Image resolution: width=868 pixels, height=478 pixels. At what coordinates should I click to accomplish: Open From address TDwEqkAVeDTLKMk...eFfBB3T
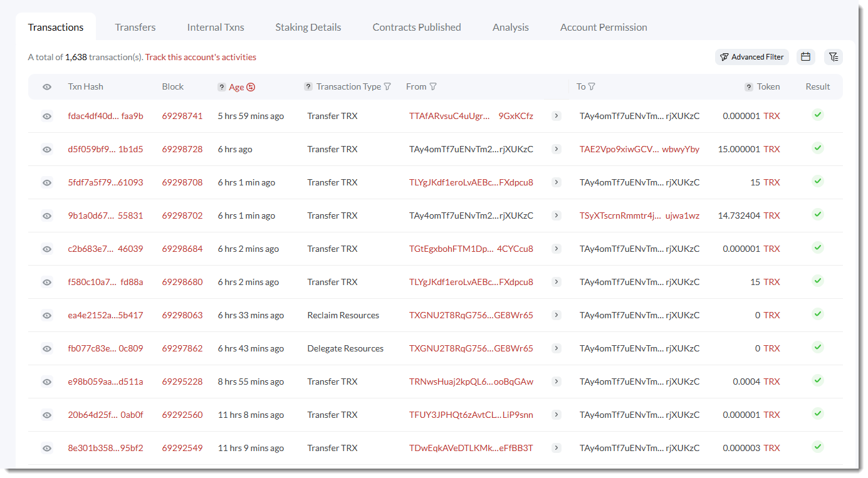pyautogui.click(x=471, y=448)
